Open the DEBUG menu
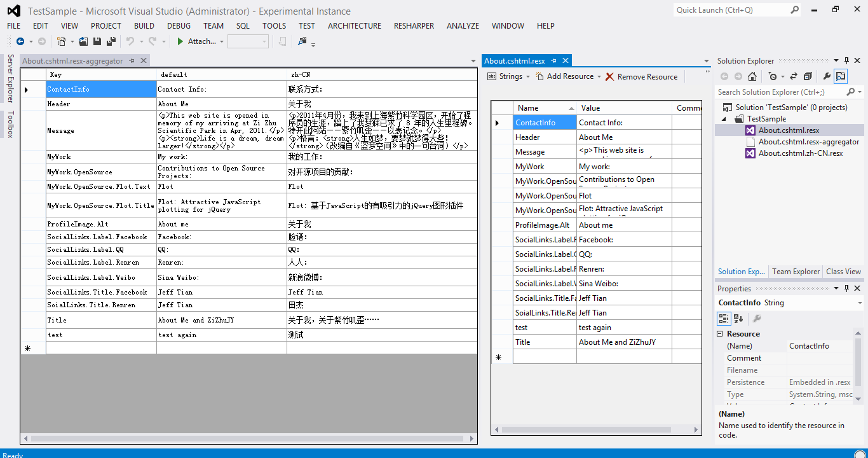The image size is (868, 458). coord(179,26)
